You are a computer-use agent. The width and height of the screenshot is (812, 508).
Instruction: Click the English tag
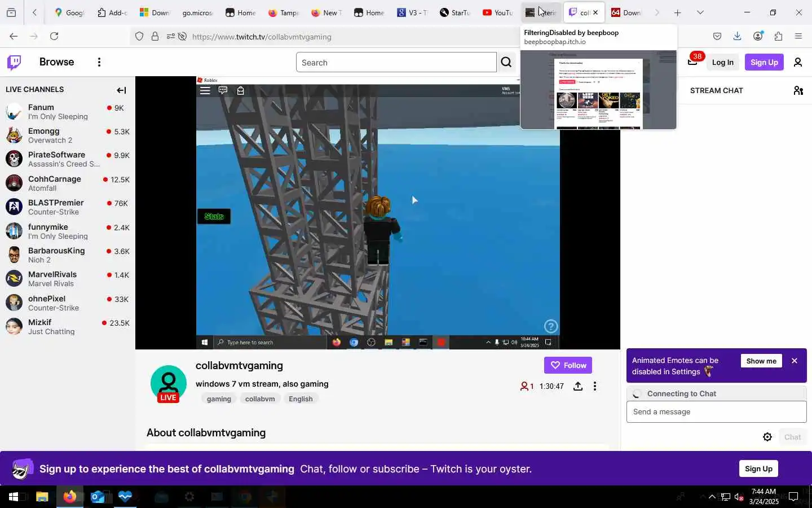coord(301,398)
